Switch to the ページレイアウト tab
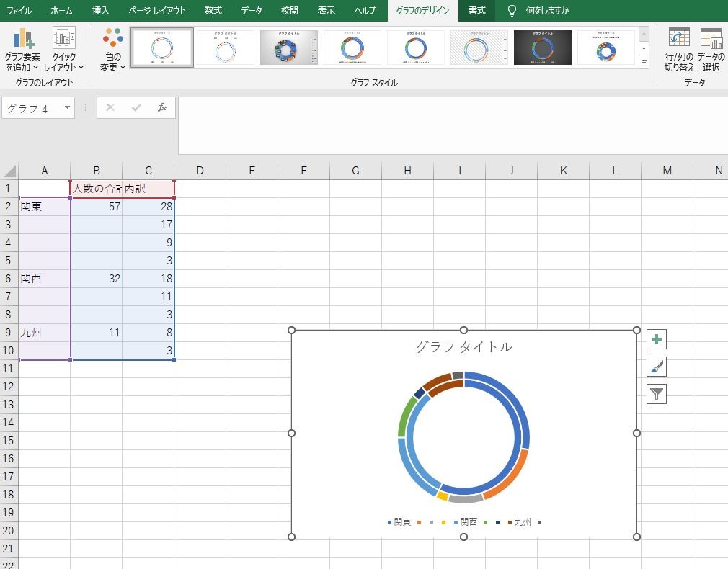This screenshot has height=569, width=728. [x=157, y=10]
